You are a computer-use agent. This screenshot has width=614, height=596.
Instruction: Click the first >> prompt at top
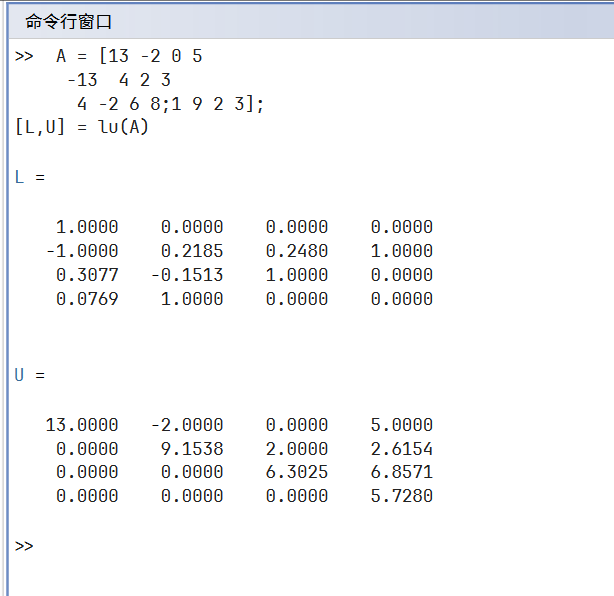pos(25,56)
